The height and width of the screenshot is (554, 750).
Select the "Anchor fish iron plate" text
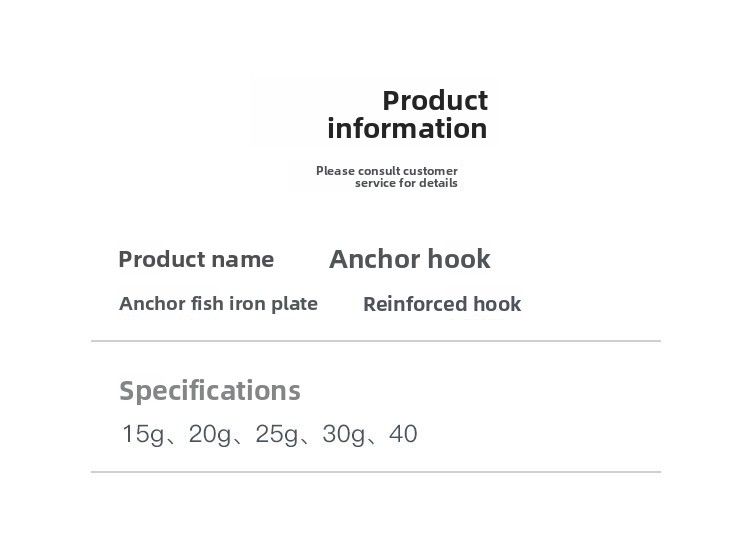coord(218,304)
